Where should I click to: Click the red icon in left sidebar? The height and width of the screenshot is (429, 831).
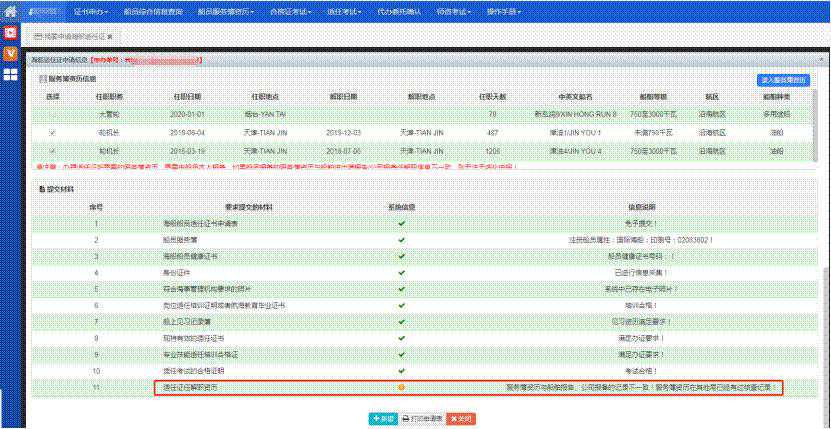pos(10,32)
